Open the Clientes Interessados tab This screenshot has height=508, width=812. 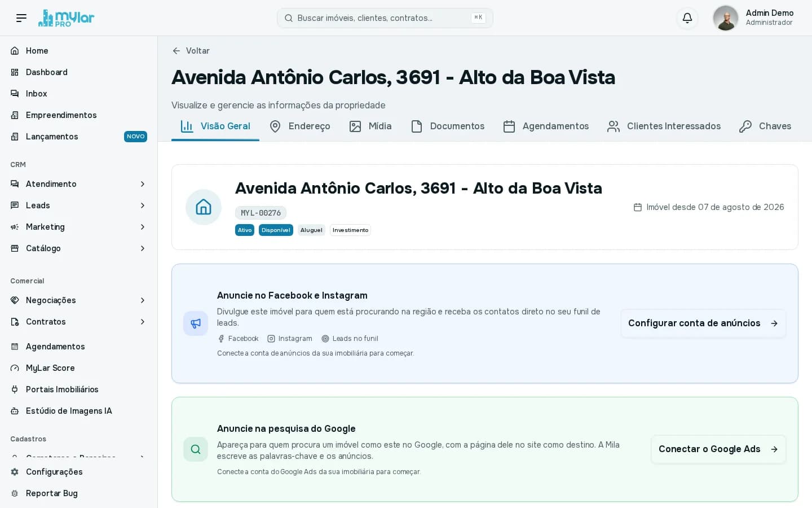tap(664, 126)
